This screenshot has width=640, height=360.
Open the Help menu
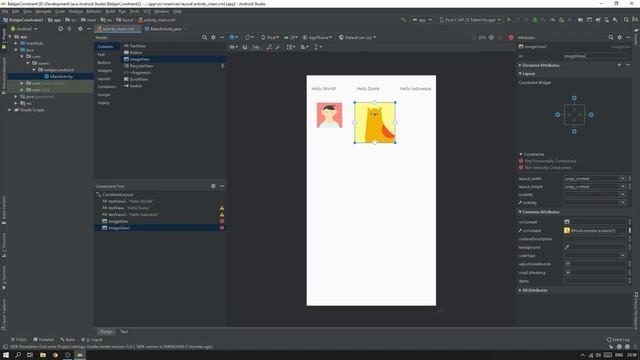[177, 11]
